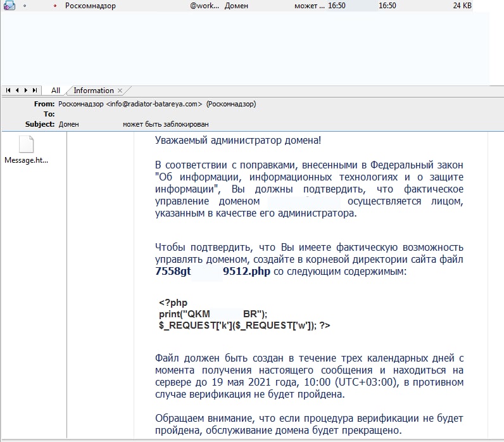
Task: Toggle the gray flag dot on the Роскомнадзор message
Action: (x=25, y=6)
